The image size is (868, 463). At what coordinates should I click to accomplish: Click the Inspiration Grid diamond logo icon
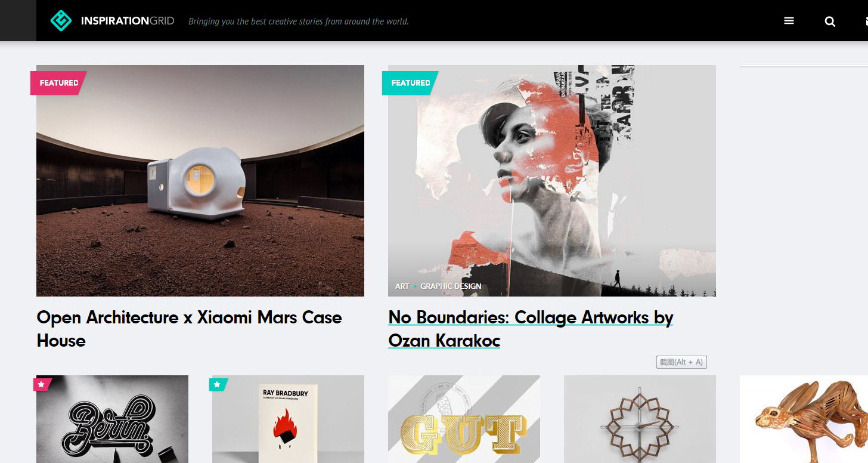(61, 21)
